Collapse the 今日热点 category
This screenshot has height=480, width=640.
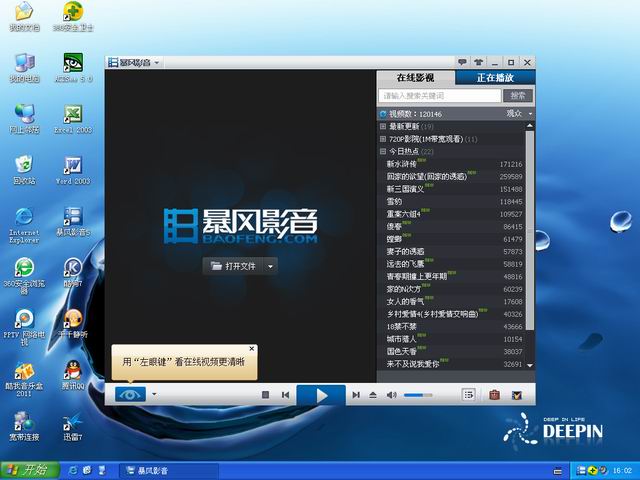[x=383, y=151]
